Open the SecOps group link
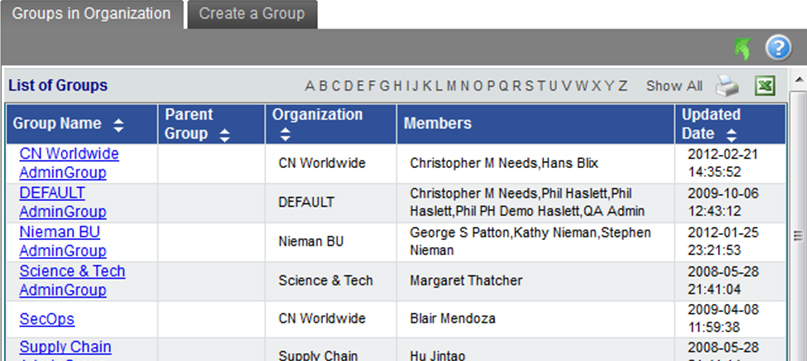Image resolution: width=807 pixels, height=361 pixels. click(47, 319)
